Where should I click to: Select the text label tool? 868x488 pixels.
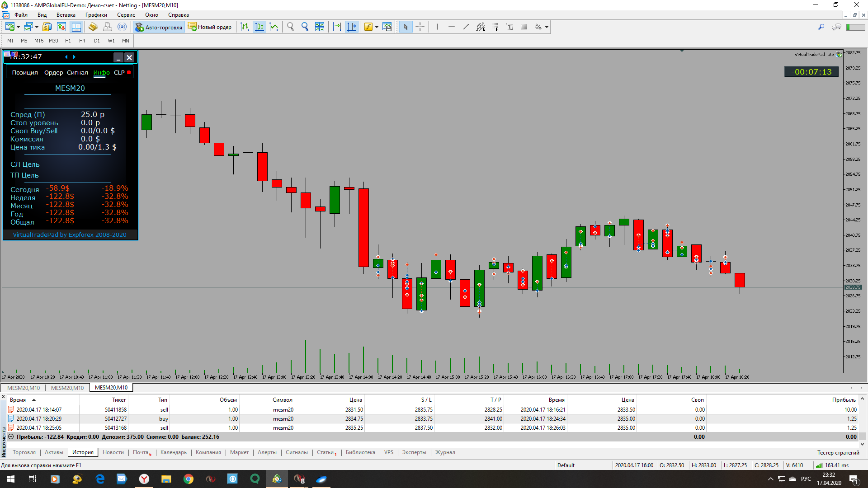(509, 27)
